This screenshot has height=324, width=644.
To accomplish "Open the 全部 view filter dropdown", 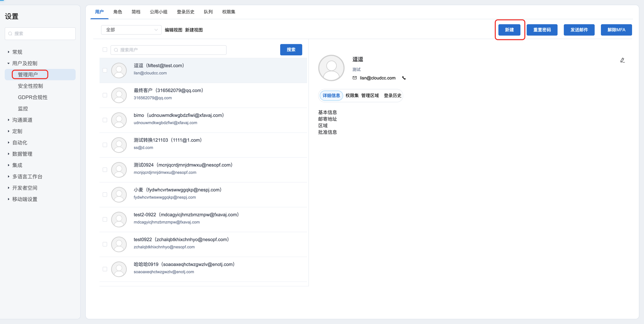I will (131, 30).
